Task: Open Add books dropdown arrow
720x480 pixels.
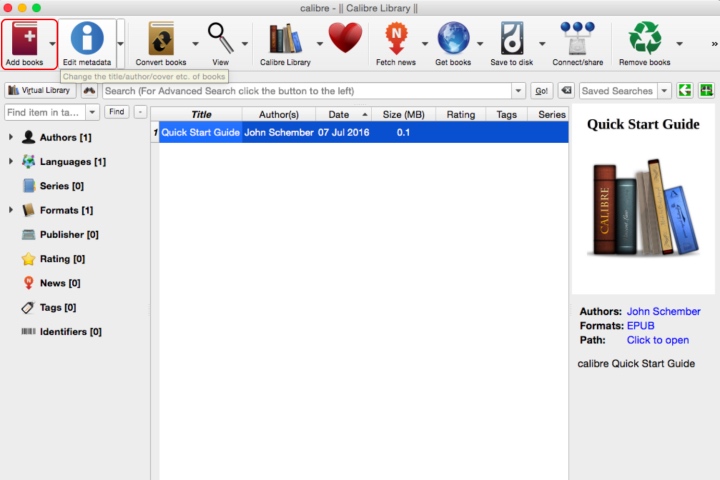Action: click(x=52, y=44)
